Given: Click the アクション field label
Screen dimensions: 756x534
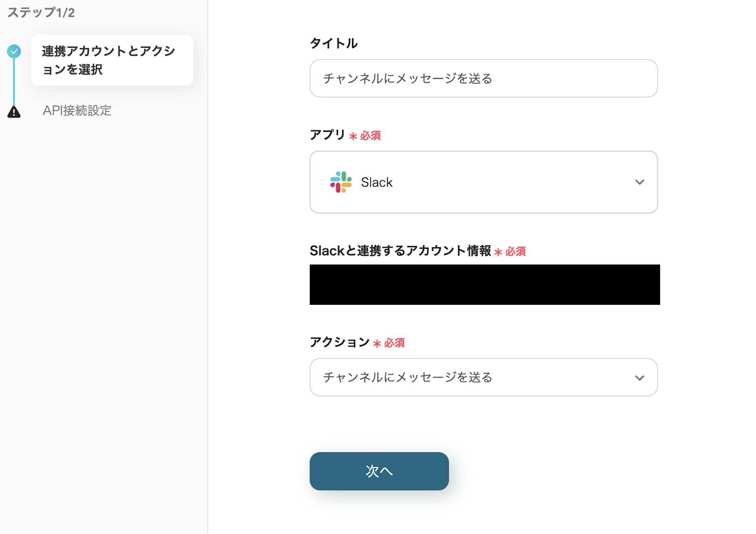Looking at the screenshot, I should [339, 342].
